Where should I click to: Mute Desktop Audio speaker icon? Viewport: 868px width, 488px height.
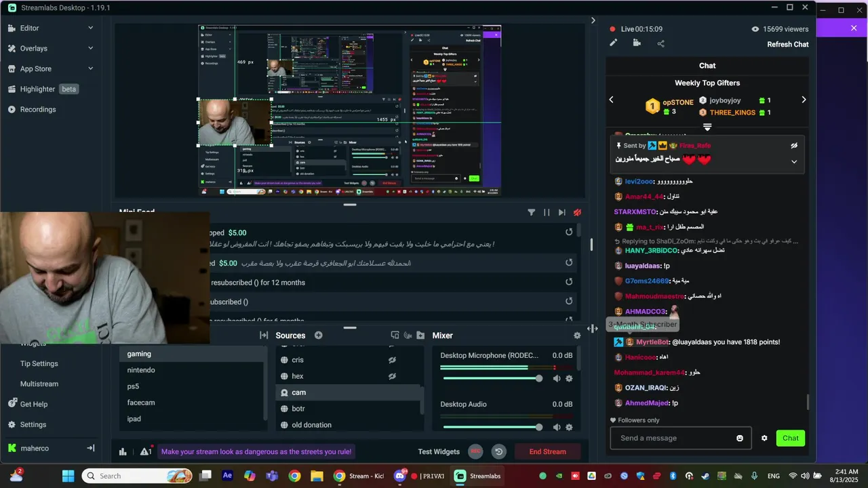557,427
